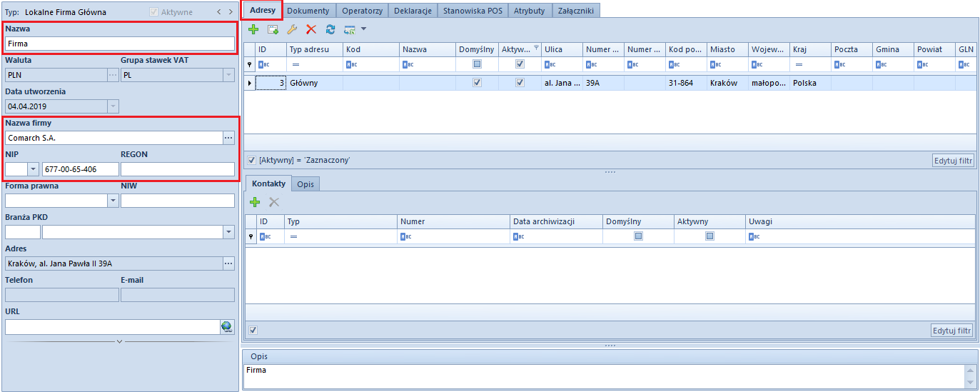This screenshot has width=980, height=392.
Task: Toggle contacts grid bottom filter checkbox
Action: tap(253, 330)
